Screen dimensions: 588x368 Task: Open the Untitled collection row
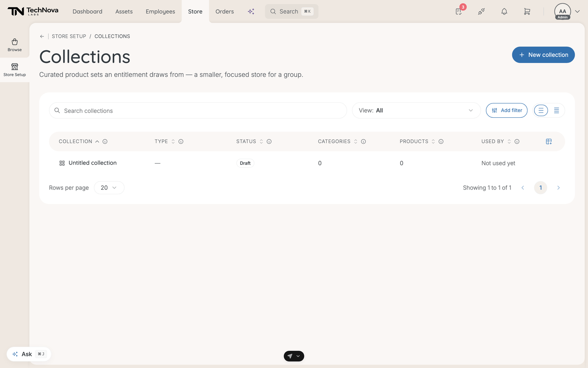(x=307, y=163)
